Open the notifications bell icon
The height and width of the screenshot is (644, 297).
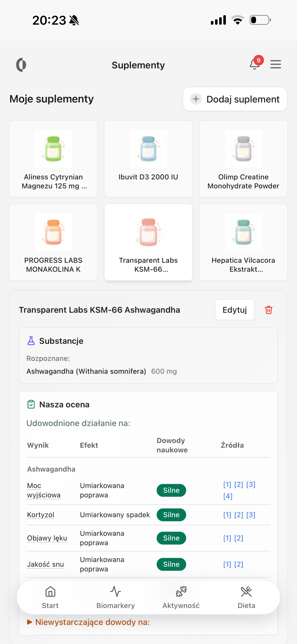(254, 64)
